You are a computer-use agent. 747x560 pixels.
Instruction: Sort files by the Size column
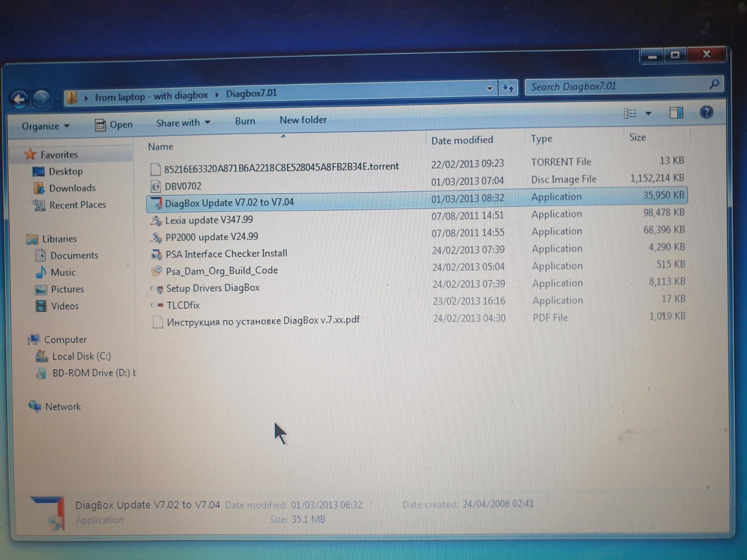coord(637,137)
